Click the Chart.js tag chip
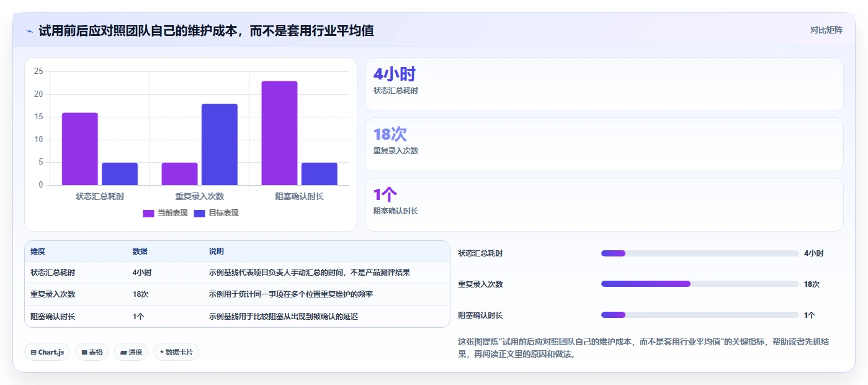 tap(47, 352)
